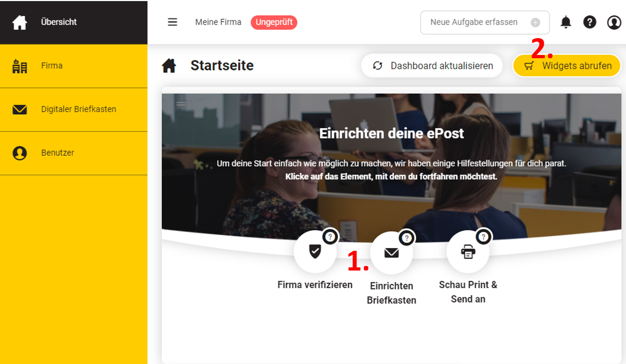Screen dimensions: 626x364
Task: Open help bubble on Einrichten Briefkasten
Action: click(x=407, y=238)
